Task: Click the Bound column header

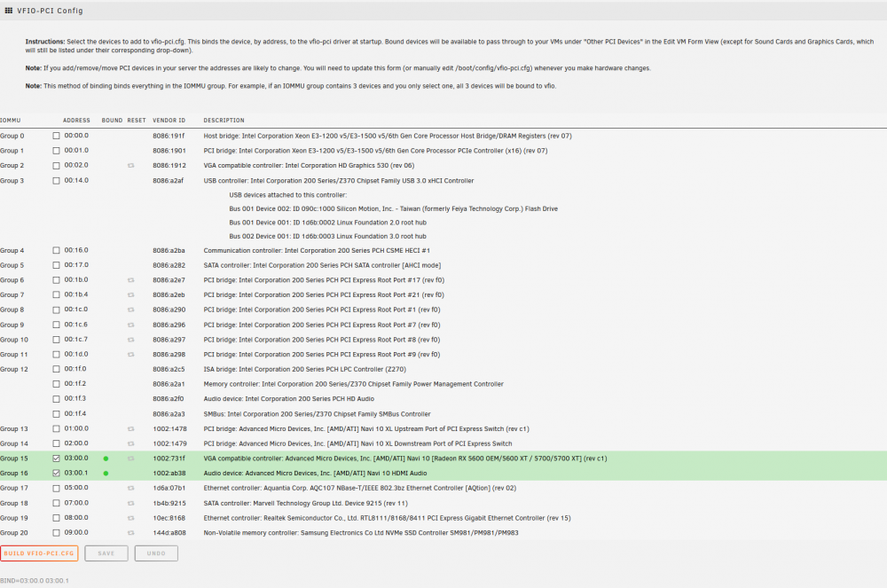Action: (112, 121)
